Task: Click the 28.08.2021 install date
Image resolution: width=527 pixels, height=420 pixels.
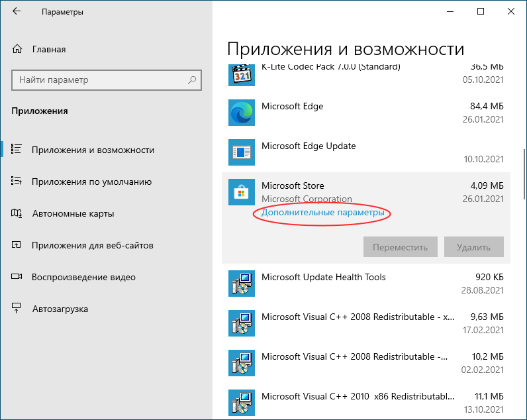Action: coord(482,290)
